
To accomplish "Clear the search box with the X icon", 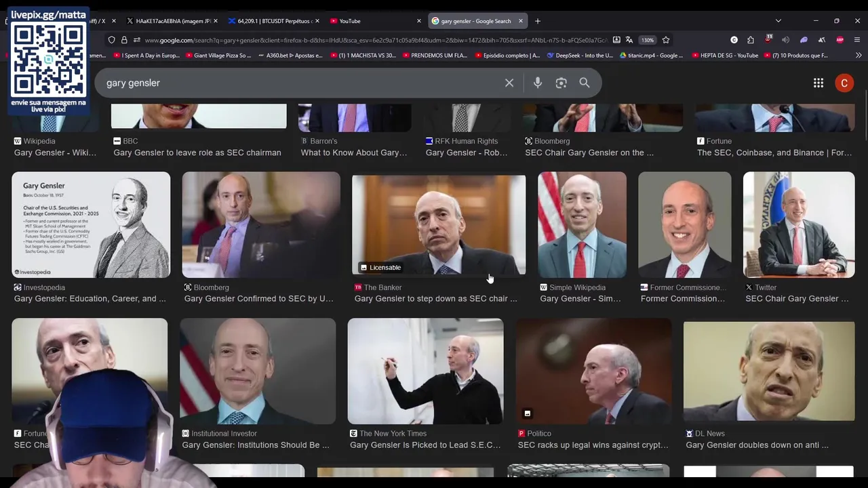I will pyautogui.click(x=509, y=83).
